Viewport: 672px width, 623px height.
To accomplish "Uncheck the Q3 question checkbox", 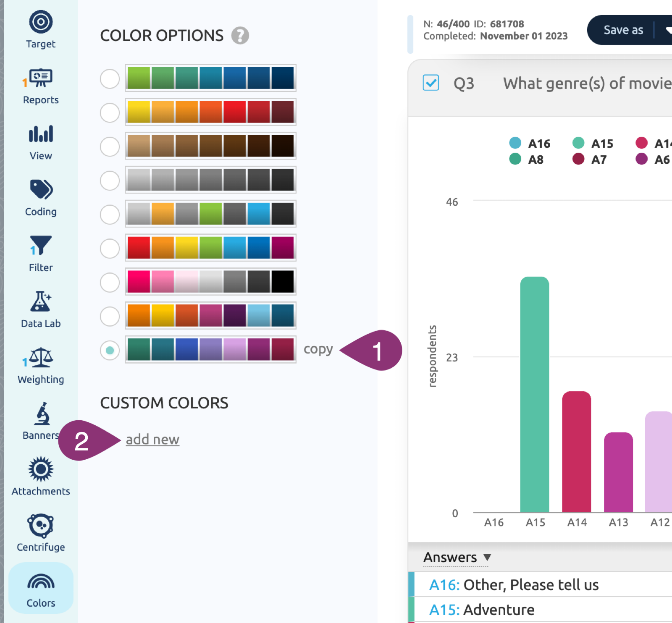I will pyautogui.click(x=431, y=83).
